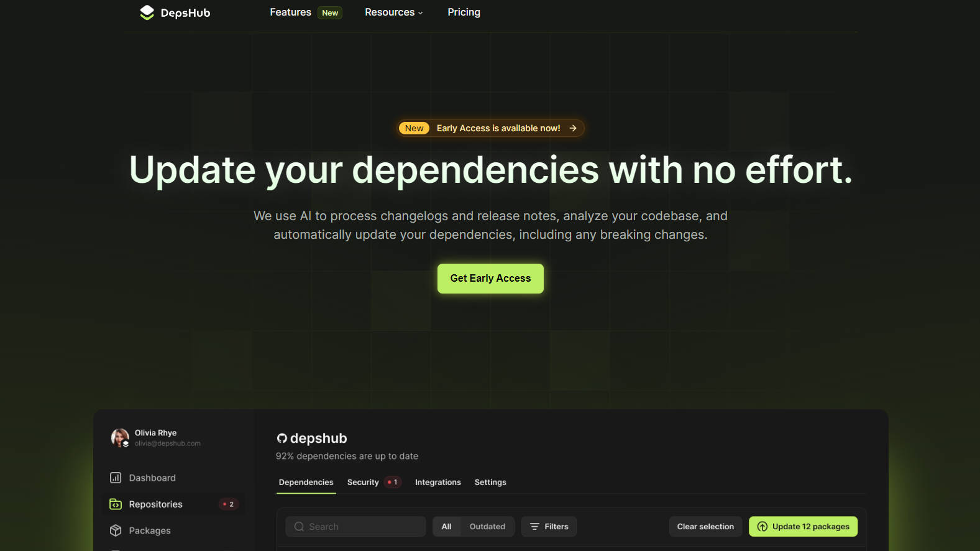Viewport: 980px width, 551px height.
Task: Click '92% dependencies are up to date' text
Action: point(347,456)
